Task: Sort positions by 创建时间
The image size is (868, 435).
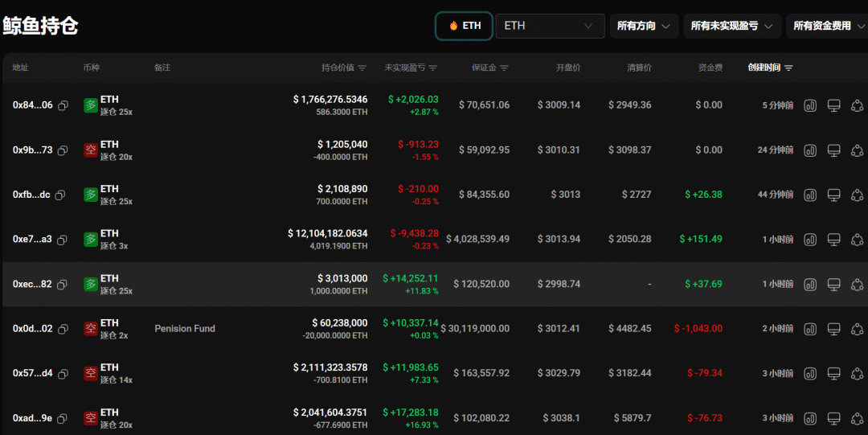Action: (x=770, y=68)
